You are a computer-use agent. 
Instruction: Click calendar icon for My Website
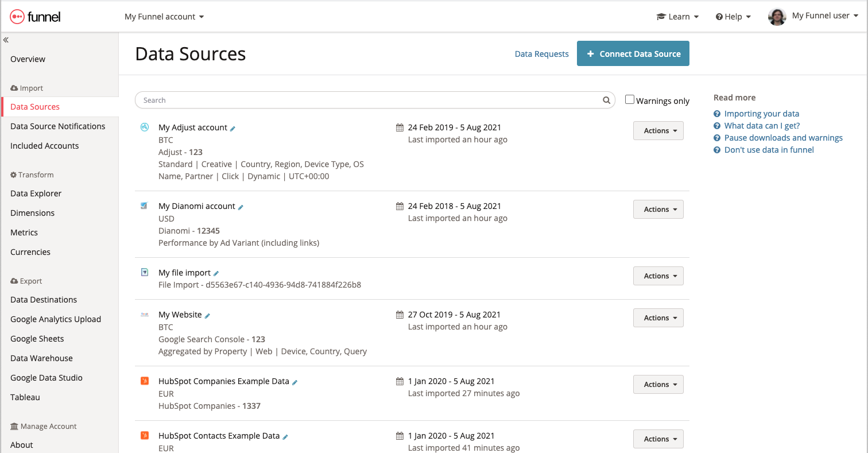[400, 315]
